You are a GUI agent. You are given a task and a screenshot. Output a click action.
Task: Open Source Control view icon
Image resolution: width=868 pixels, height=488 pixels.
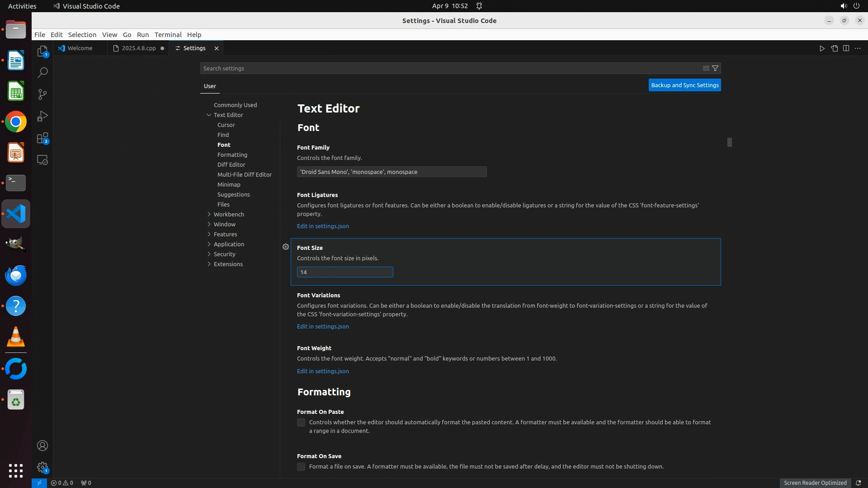coord(42,94)
